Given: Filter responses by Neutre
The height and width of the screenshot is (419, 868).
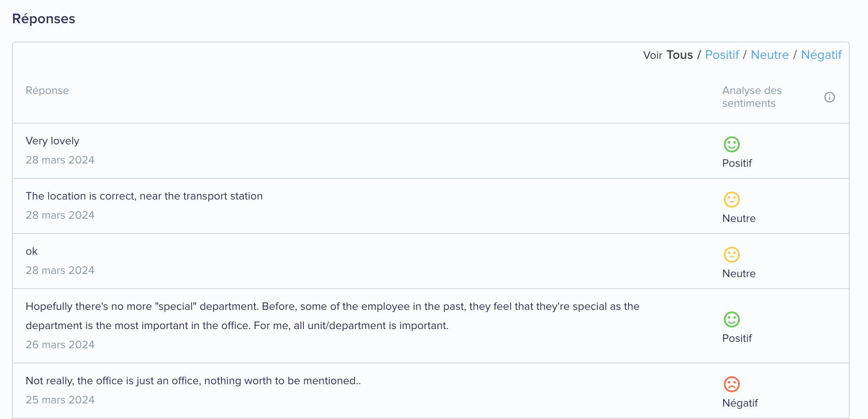Looking at the screenshot, I should pos(770,55).
